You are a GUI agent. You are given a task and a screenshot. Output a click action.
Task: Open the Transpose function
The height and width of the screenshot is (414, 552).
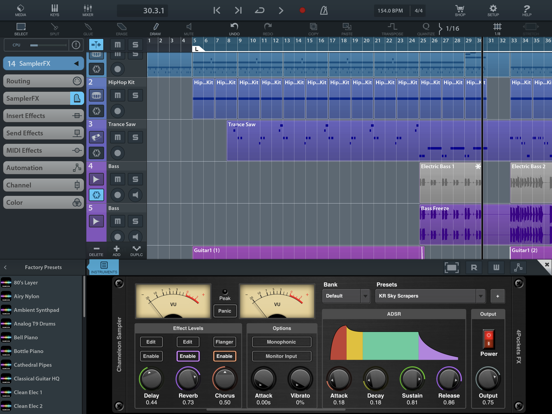click(392, 29)
